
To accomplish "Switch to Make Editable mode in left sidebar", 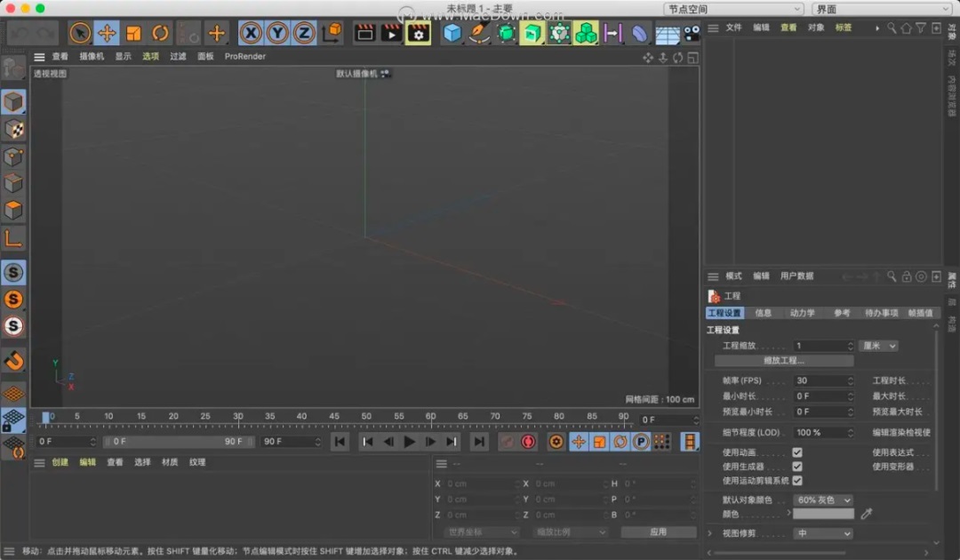I will (x=12, y=68).
